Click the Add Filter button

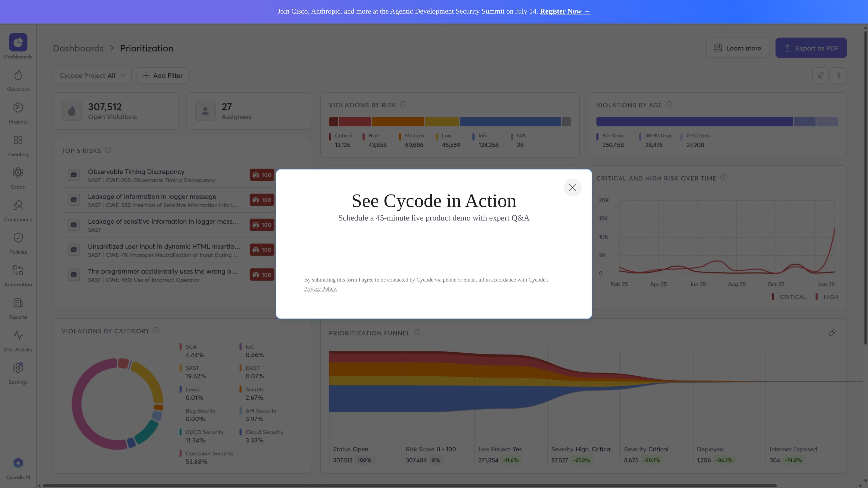pos(163,75)
